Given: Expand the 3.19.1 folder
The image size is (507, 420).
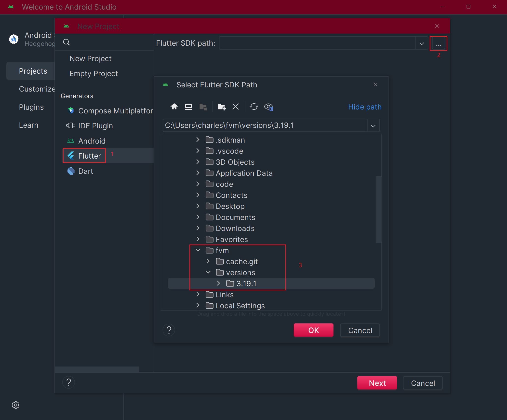Looking at the screenshot, I should (x=218, y=283).
